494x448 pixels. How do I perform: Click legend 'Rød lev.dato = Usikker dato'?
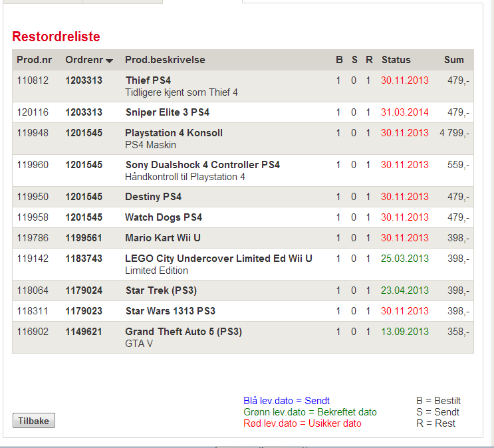click(303, 423)
